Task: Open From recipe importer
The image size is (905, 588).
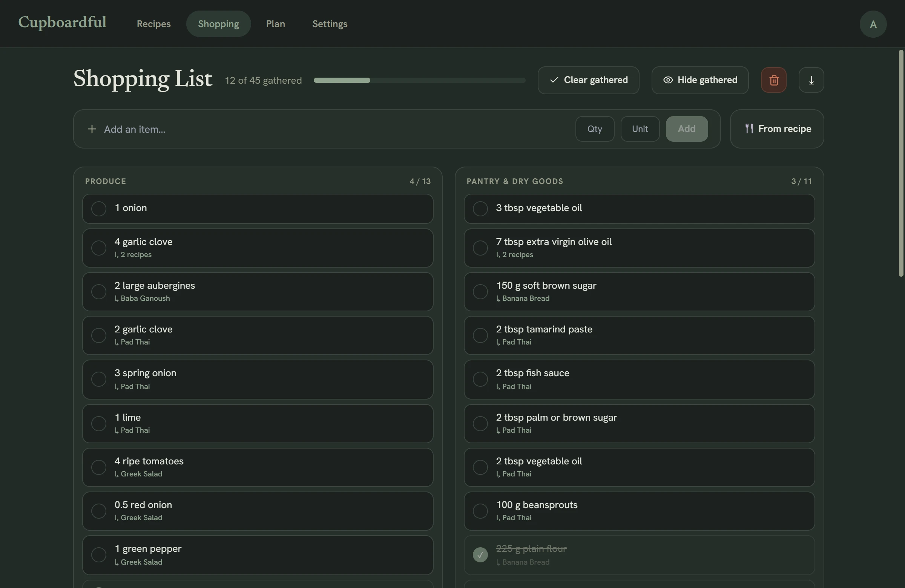Action: coord(777,129)
